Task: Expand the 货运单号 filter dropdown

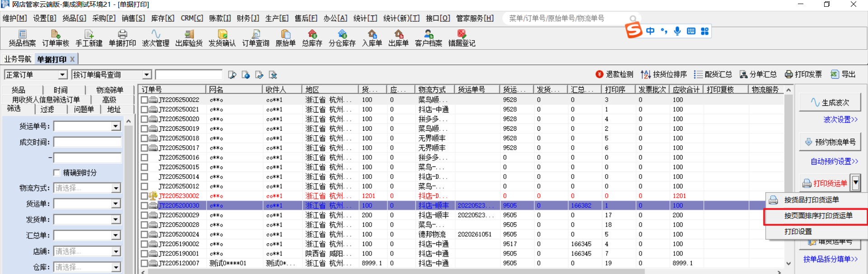Action: [116, 126]
